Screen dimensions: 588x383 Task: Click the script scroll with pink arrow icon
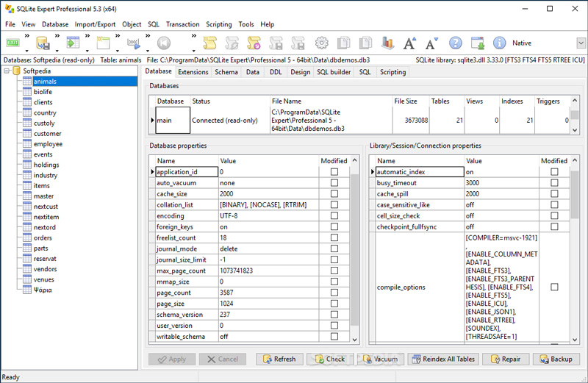coord(254,43)
